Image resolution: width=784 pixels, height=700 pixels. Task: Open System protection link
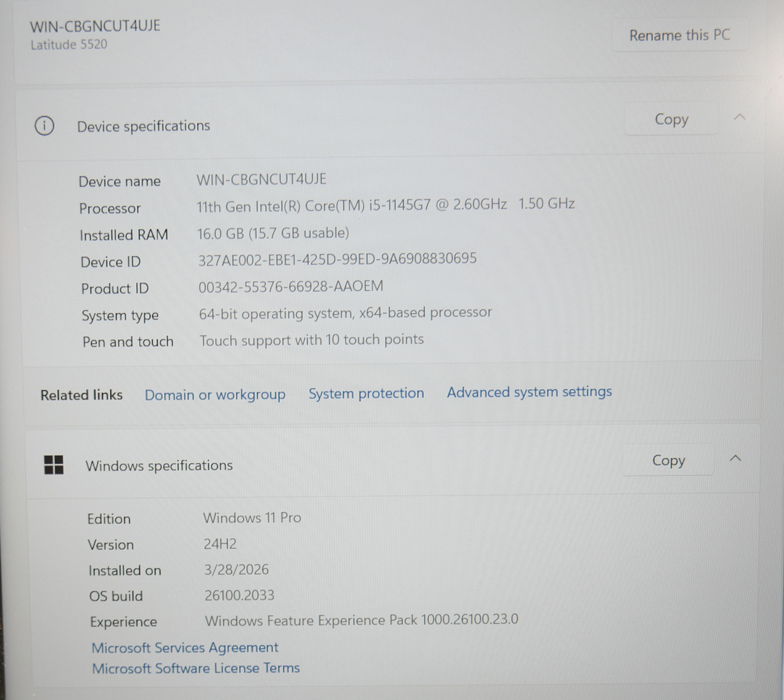click(x=366, y=393)
